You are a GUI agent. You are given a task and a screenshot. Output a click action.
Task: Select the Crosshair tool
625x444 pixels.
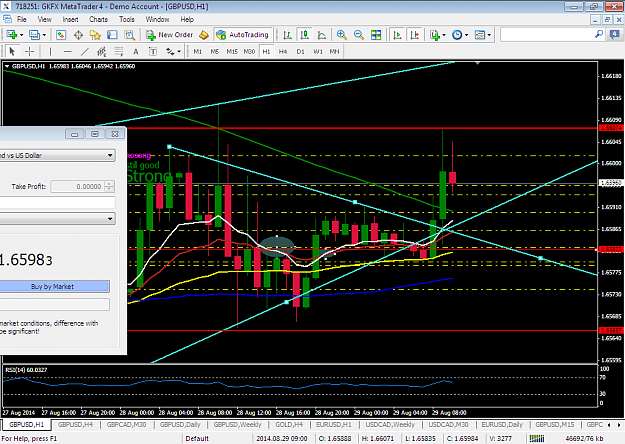pyautogui.click(x=29, y=51)
